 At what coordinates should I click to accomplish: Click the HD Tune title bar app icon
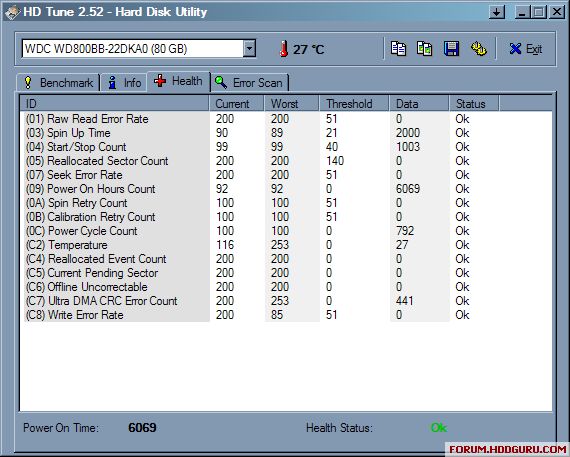pos(12,12)
